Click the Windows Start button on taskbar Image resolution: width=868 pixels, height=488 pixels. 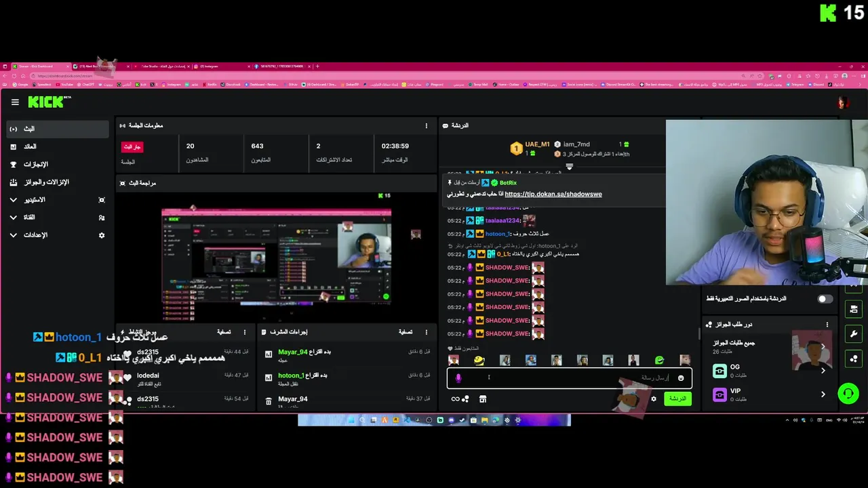click(x=351, y=420)
